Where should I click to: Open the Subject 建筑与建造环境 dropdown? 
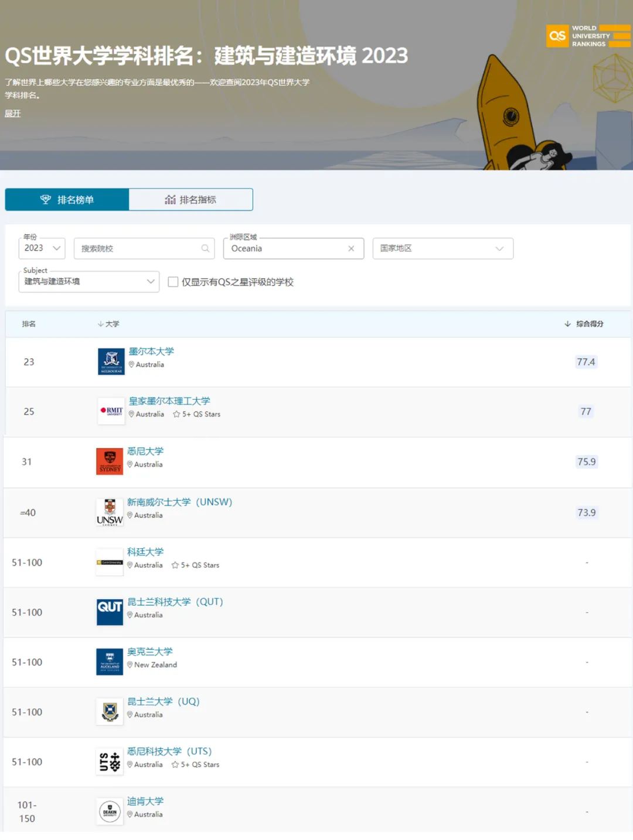[89, 282]
